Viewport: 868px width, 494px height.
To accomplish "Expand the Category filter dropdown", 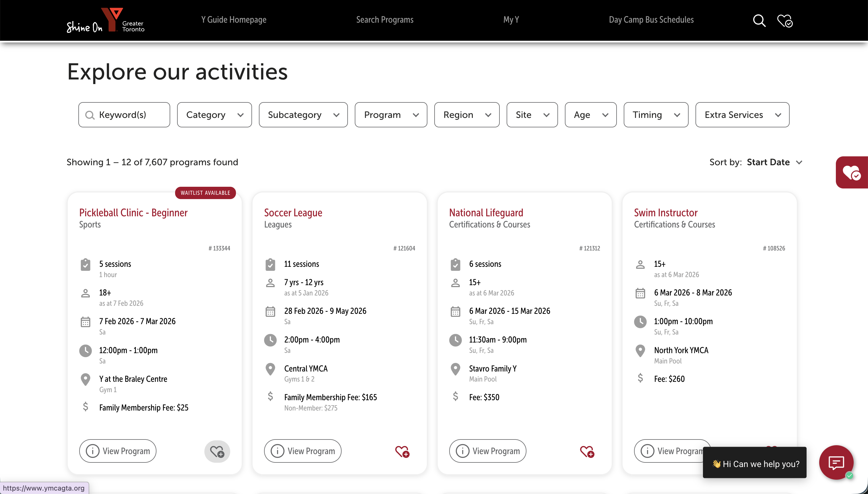I will point(214,115).
